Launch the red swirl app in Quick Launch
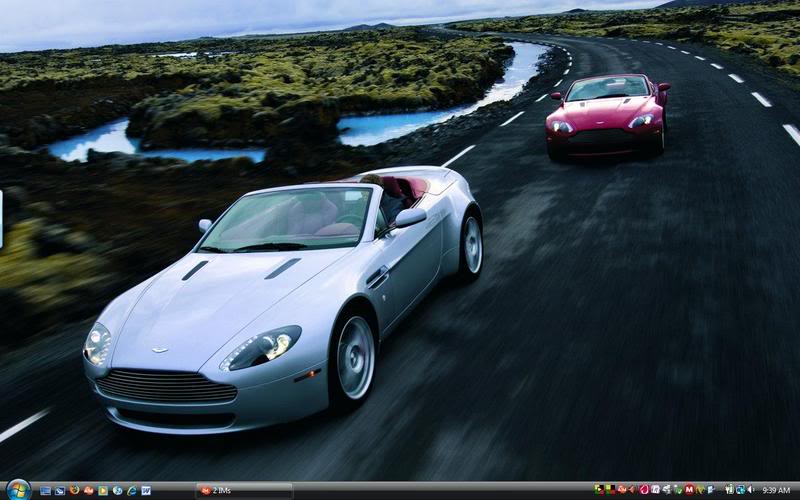 pyautogui.click(x=89, y=490)
